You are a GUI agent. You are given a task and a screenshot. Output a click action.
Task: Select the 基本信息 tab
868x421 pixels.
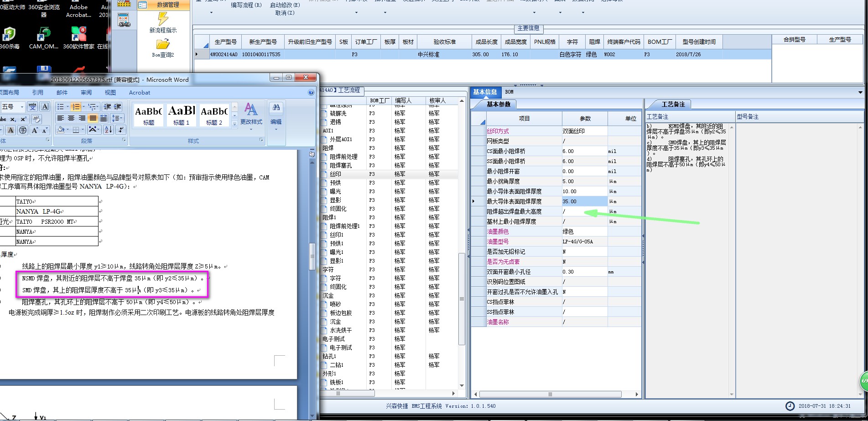[485, 92]
